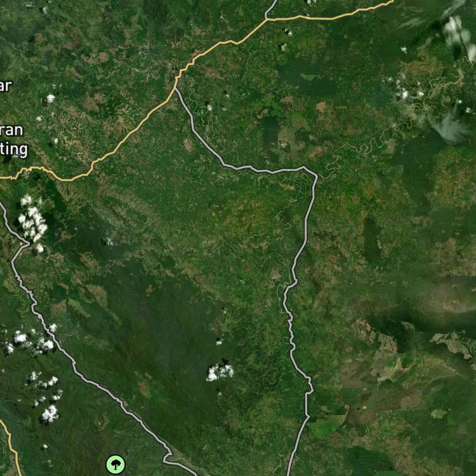Click the white cloud in the lower center
The image size is (476, 476).
220,371
